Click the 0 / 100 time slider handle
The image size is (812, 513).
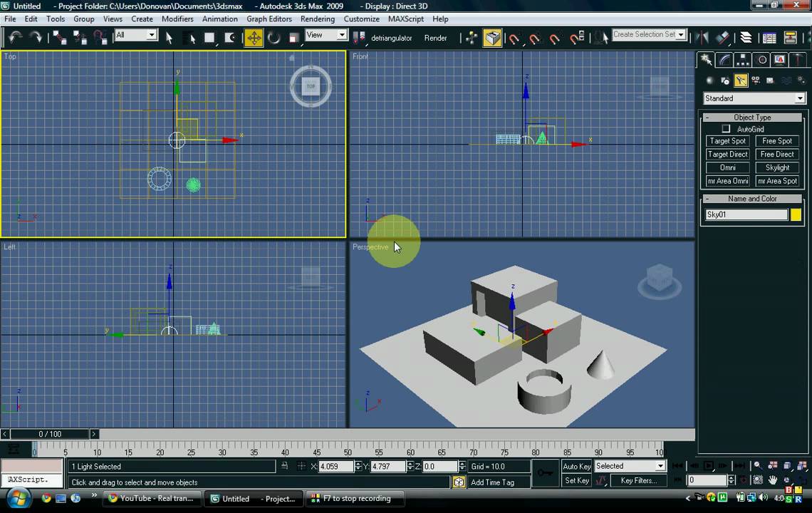pos(50,434)
